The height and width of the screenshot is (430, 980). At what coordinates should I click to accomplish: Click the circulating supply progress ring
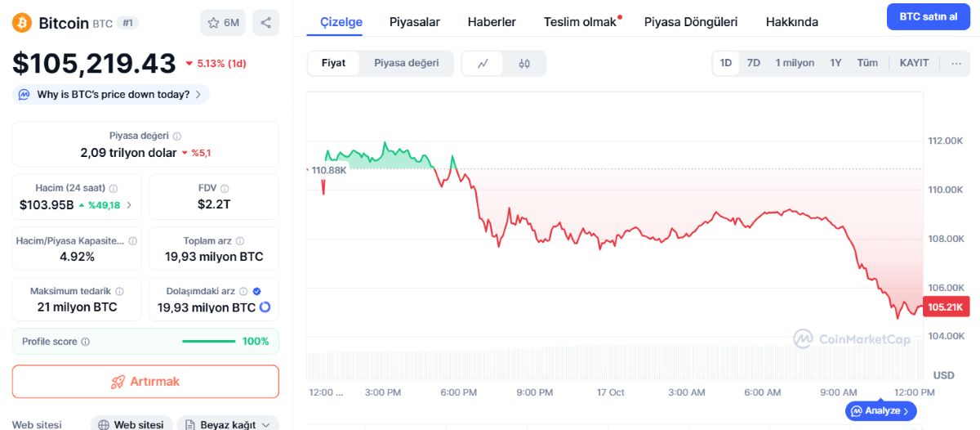pos(265,307)
